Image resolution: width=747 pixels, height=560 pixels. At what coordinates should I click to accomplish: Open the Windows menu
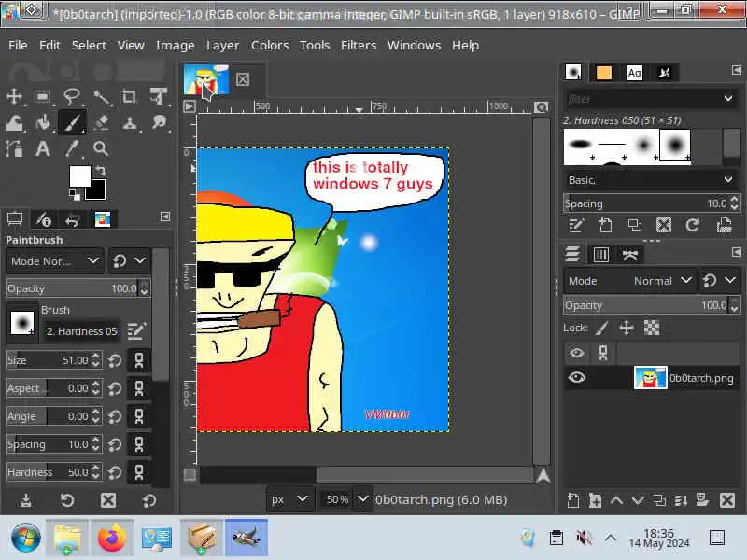(414, 45)
